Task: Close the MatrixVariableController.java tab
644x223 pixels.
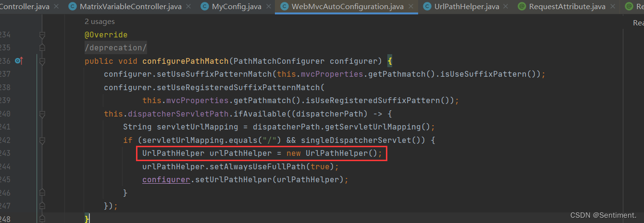Action: click(189, 7)
